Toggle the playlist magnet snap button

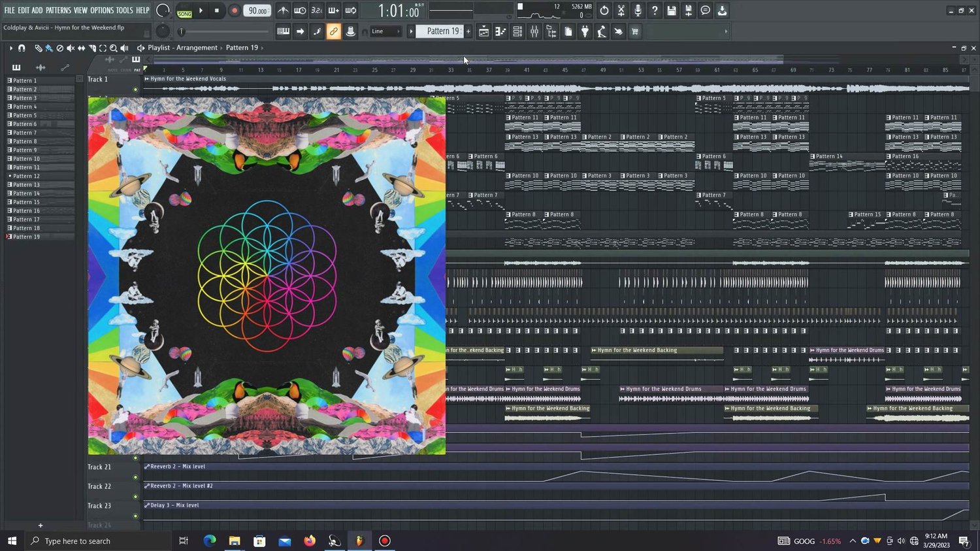pyautogui.click(x=22, y=48)
